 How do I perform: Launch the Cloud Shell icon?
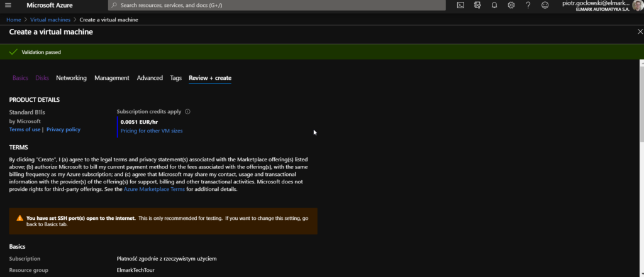pyautogui.click(x=460, y=5)
